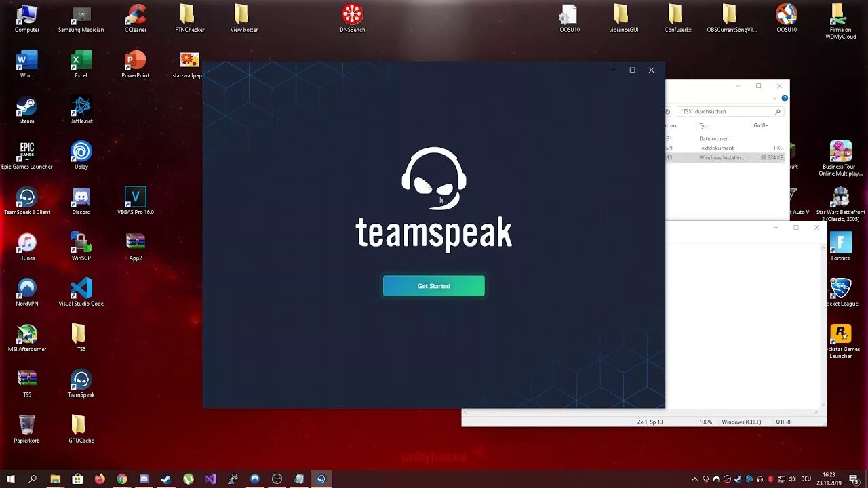Minimize the TeamSpeak window

point(613,70)
